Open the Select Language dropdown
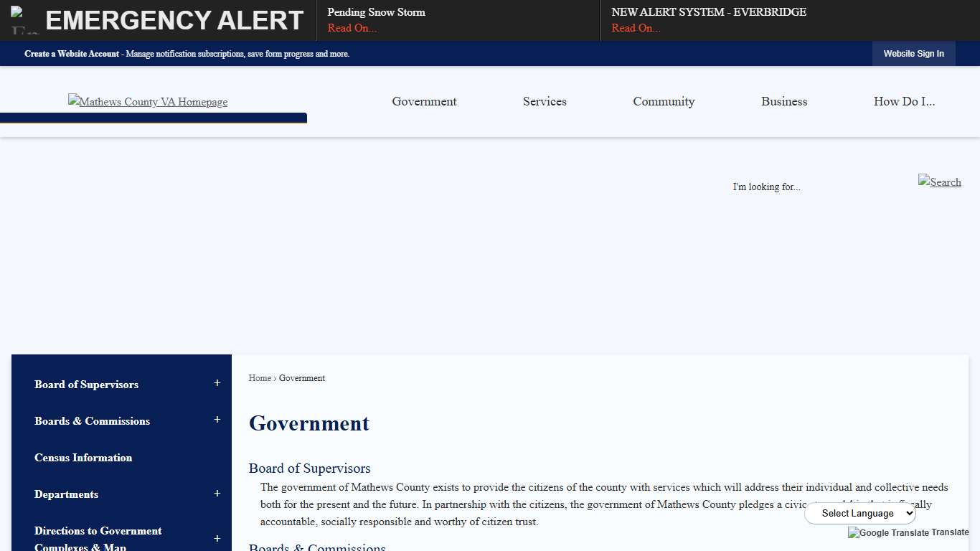 click(860, 513)
